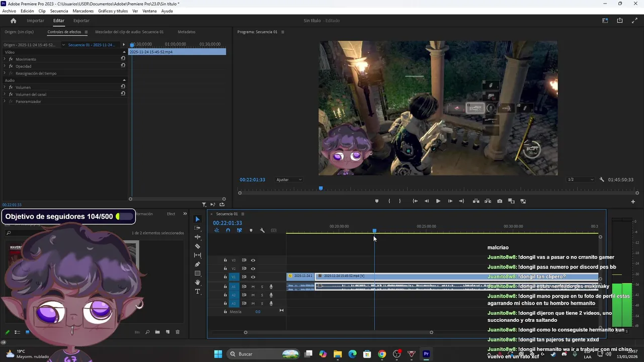Select the Rectangle tool

(x=197, y=274)
